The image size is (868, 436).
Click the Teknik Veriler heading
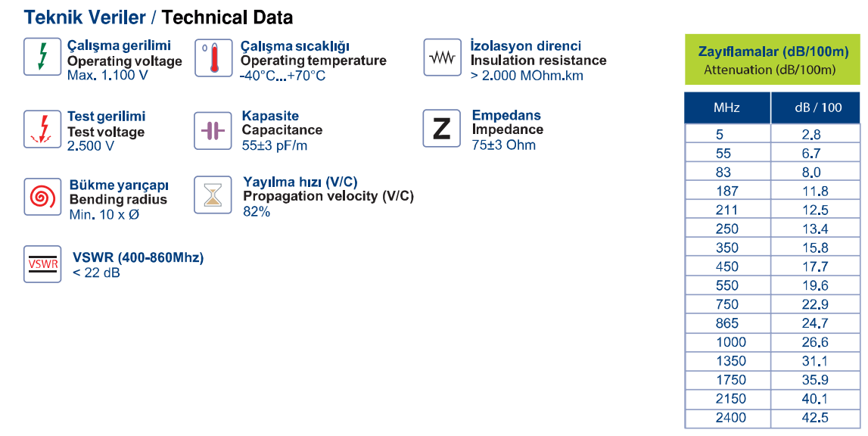(x=84, y=17)
